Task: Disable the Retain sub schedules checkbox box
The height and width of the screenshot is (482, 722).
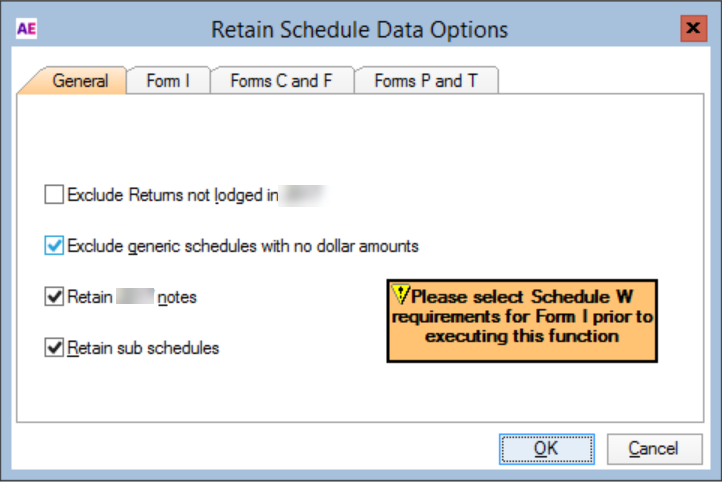Action: tap(54, 348)
